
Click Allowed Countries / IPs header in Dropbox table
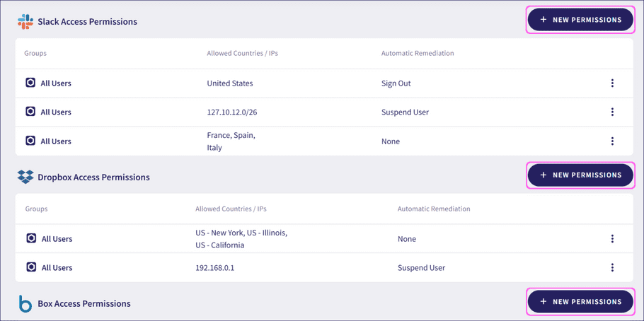(231, 209)
